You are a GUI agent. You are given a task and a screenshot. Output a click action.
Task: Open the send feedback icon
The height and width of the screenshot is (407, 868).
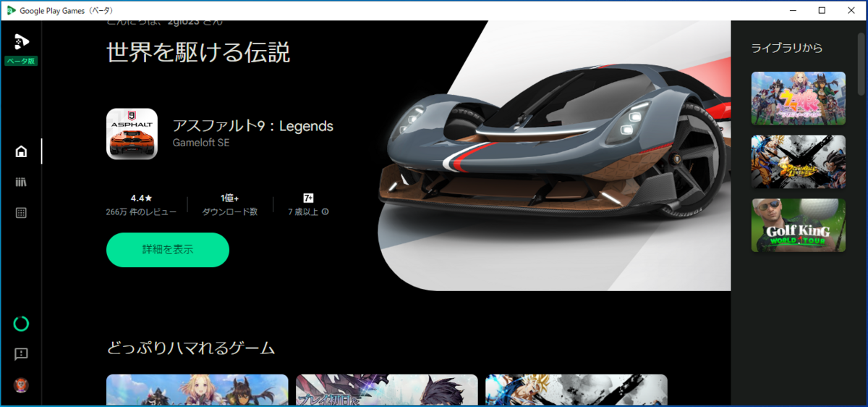click(x=21, y=354)
